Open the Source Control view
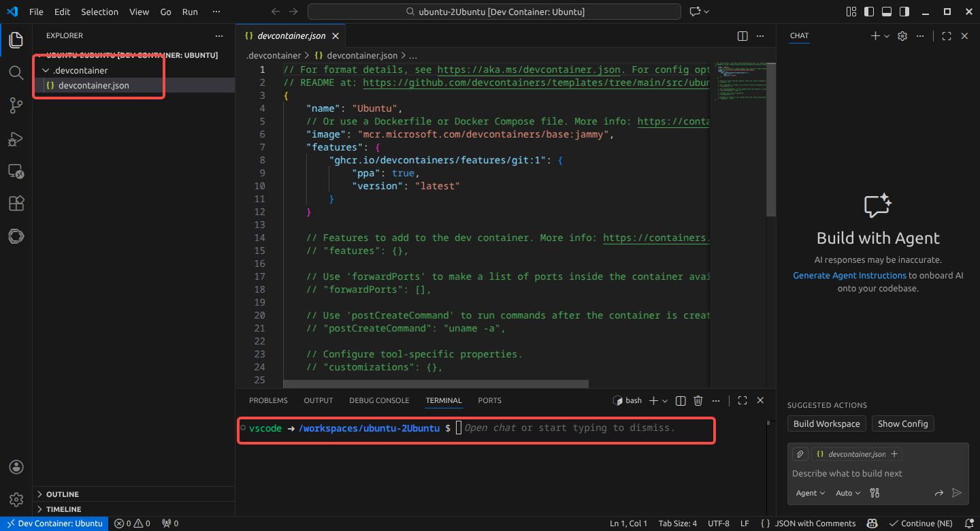Image resolution: width=980 pixels, height=531 pixels. point(16,106)
